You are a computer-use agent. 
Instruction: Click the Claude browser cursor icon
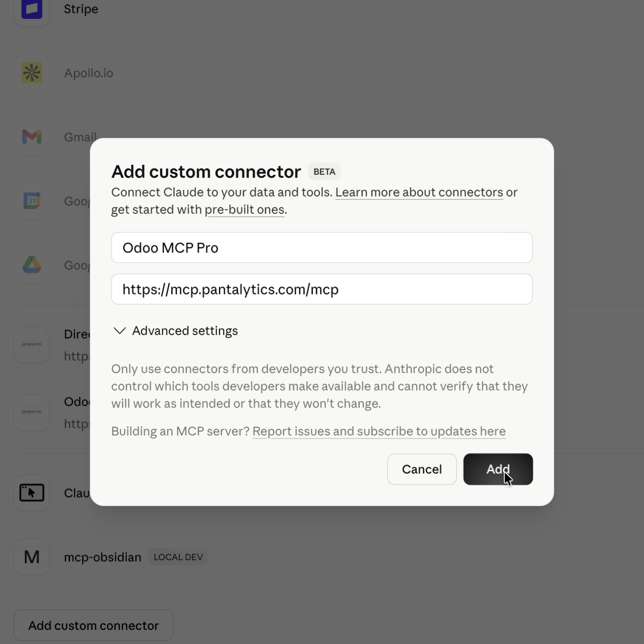[32, 493]
